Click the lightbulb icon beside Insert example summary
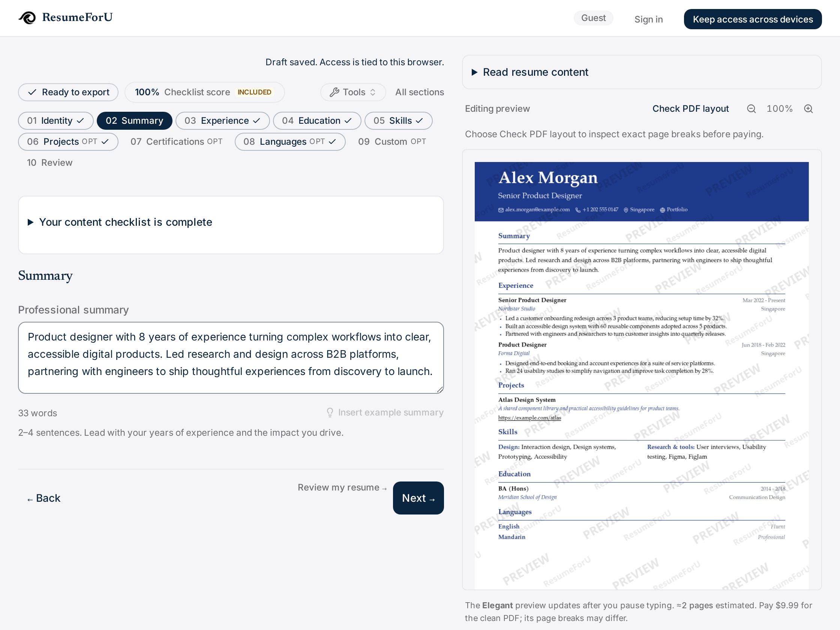The image size is (840, 630). 330,412
